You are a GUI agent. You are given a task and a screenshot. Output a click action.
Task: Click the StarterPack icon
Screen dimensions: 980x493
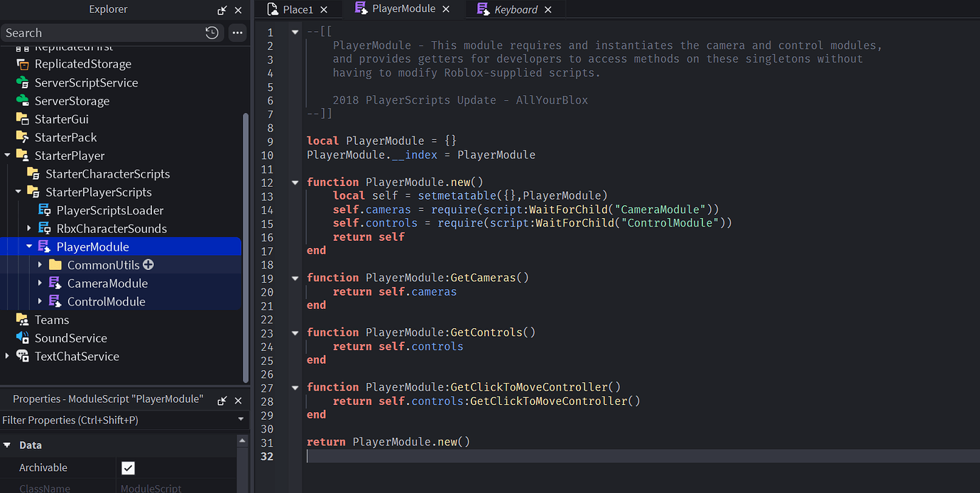point(22,137)
